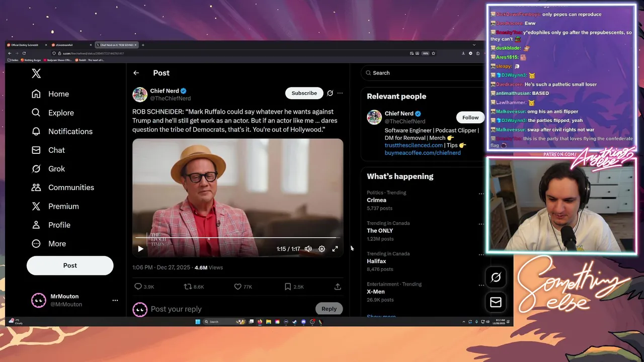Image resolution: width=644 pixels, height=362 pixels.
Task: Open the floating messages envelope button
Action: pyautogui.click(x=496, y=302)
